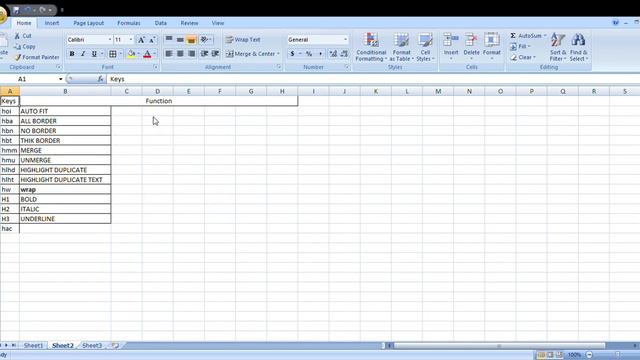Open Format as Table gallery

(401, 47)
